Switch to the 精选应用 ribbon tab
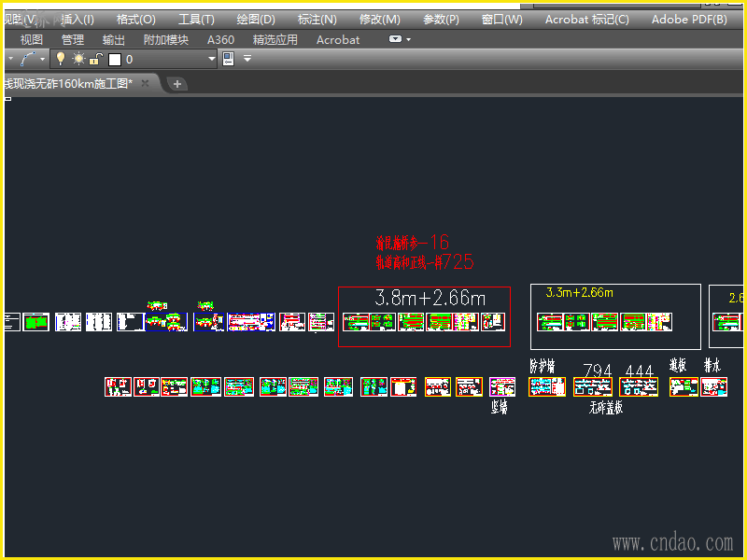Image resolution: width=747 pixels, height=560 pixels. [275, 39]
